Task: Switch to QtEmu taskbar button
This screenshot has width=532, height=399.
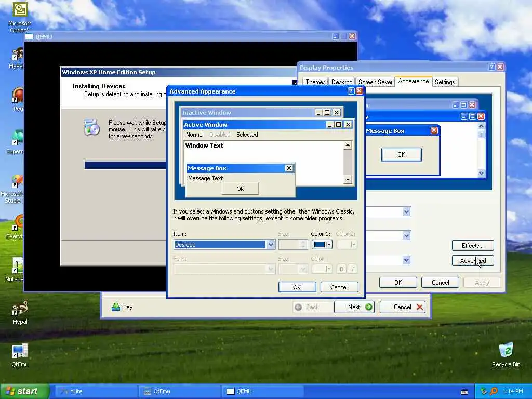Action: [x=180, y=391]
